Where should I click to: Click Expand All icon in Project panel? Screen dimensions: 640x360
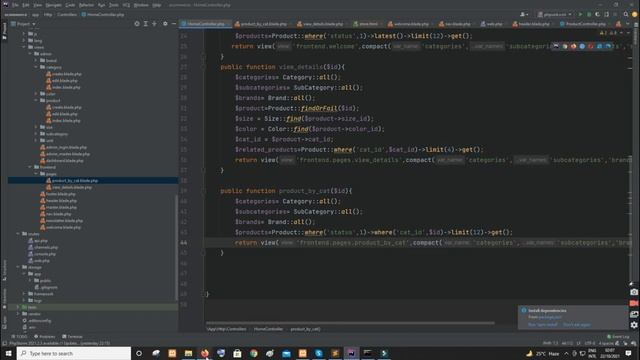point(146,24)
